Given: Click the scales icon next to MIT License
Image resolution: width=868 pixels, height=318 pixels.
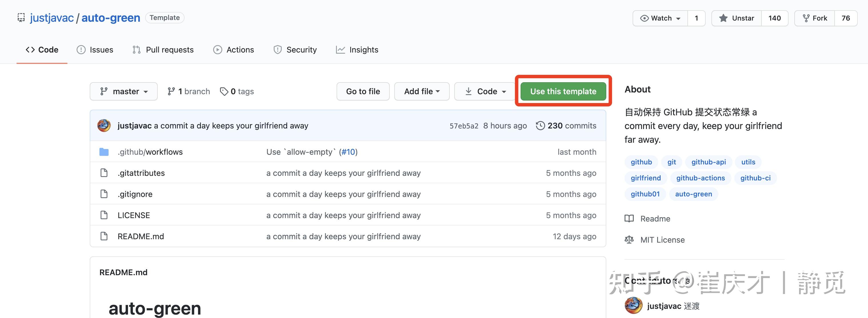Looking at the screenshot, I should [x=629, y=239].
